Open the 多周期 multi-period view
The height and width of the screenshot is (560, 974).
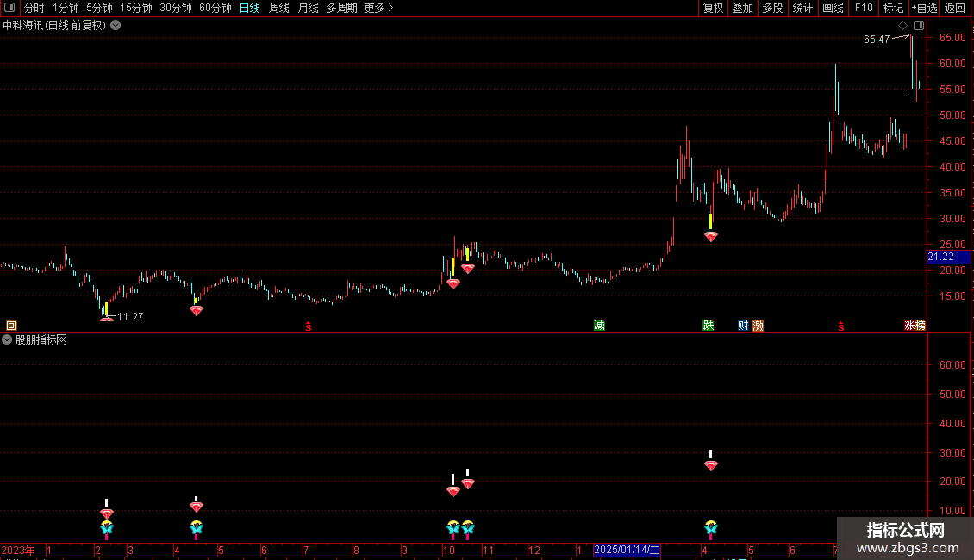click(341, 8)
